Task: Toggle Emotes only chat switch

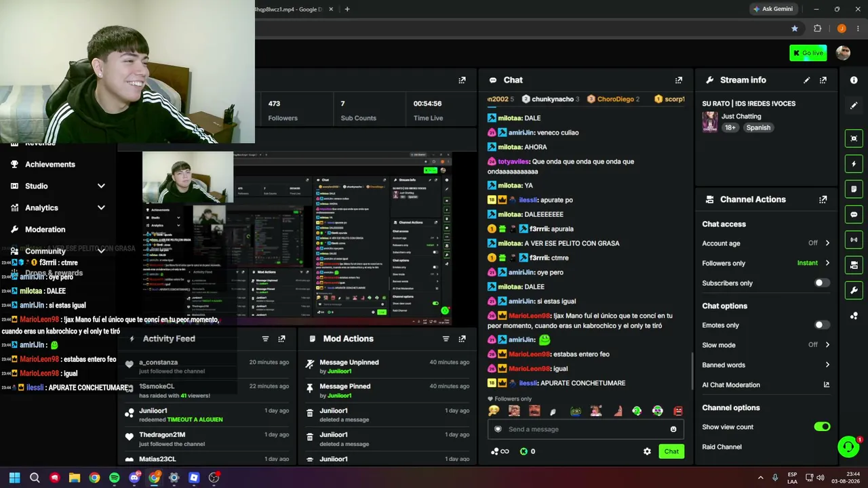Action: click(x=822, y=325)
